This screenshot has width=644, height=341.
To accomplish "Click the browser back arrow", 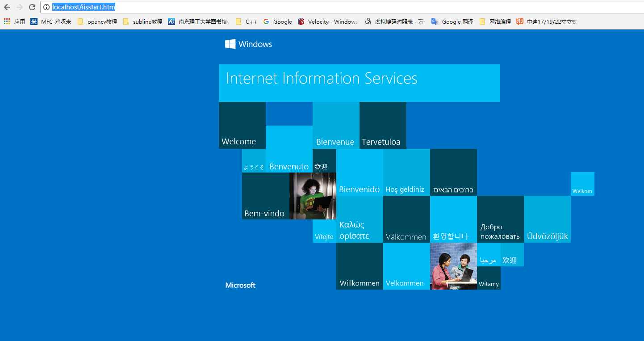I will point(7,7).
